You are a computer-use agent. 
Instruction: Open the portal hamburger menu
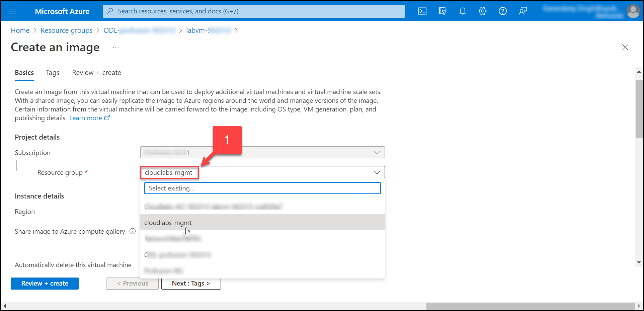click(x=13, y=11)
